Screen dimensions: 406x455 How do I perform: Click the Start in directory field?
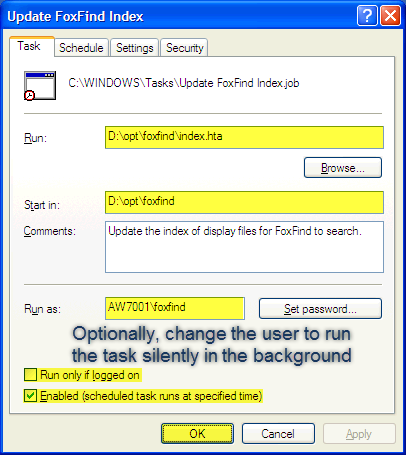click(x=244, y=202)
